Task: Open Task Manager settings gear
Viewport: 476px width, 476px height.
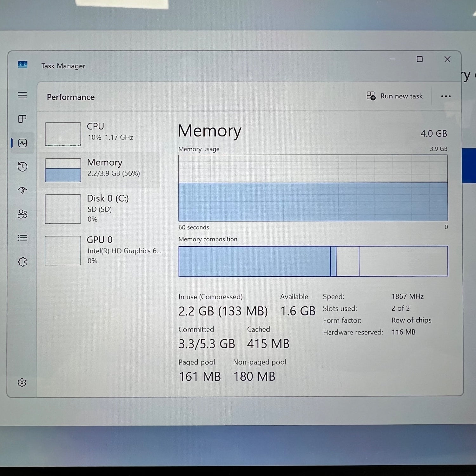Action: point(22,382)
